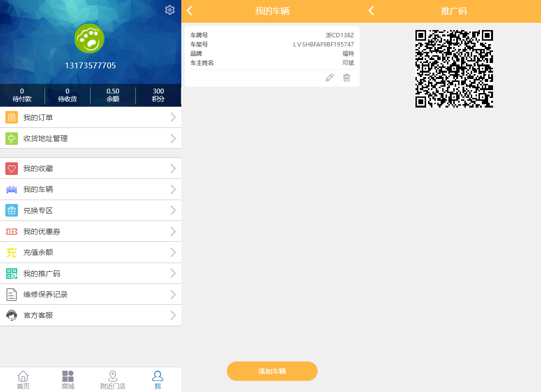Go back from 我的车辆 page
The height and width of the screenshot is (392, 541).
(190, 11)
